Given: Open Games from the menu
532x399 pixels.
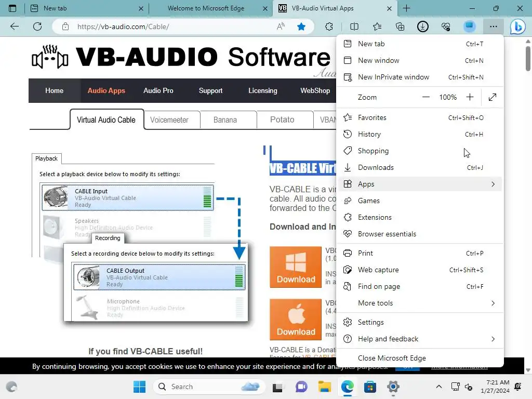Looking at the screenshot, I should pos(420,201).
